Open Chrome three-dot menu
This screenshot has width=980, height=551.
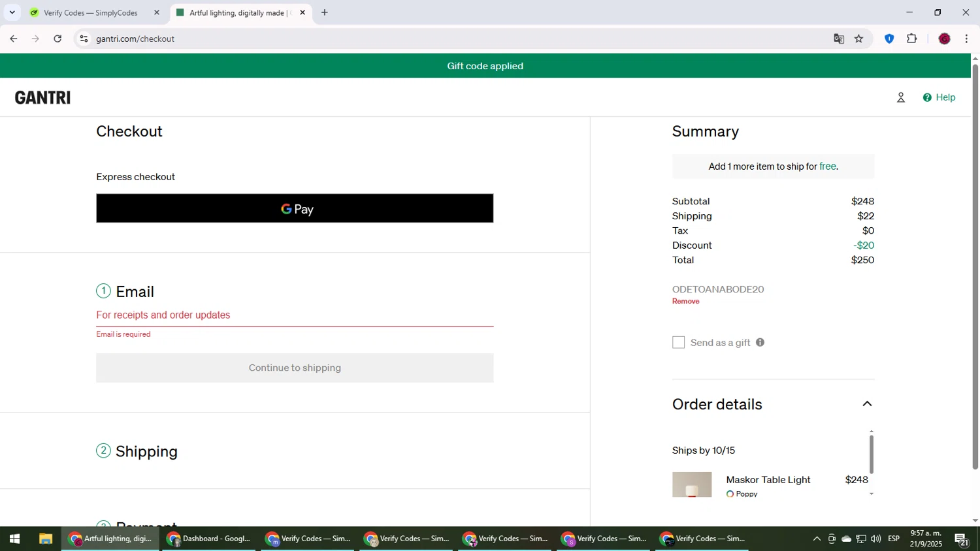(966, 39)
